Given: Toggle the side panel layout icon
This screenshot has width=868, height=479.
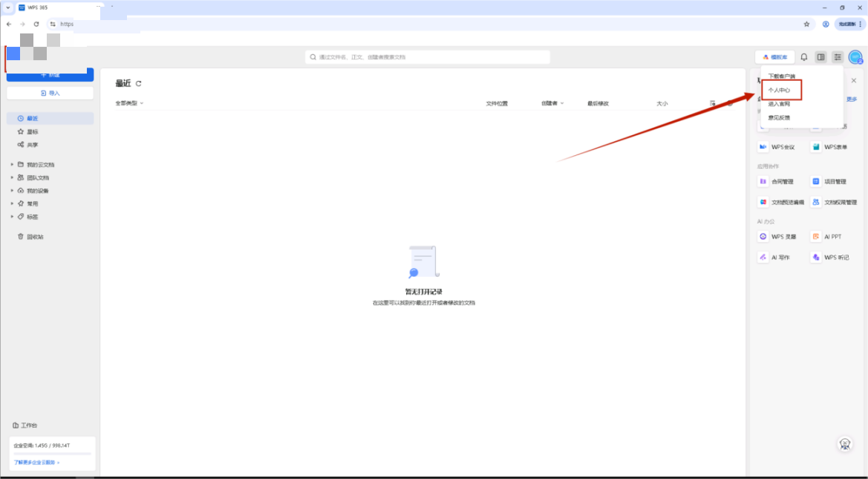Looking at the screenshot, I should 821,57.
